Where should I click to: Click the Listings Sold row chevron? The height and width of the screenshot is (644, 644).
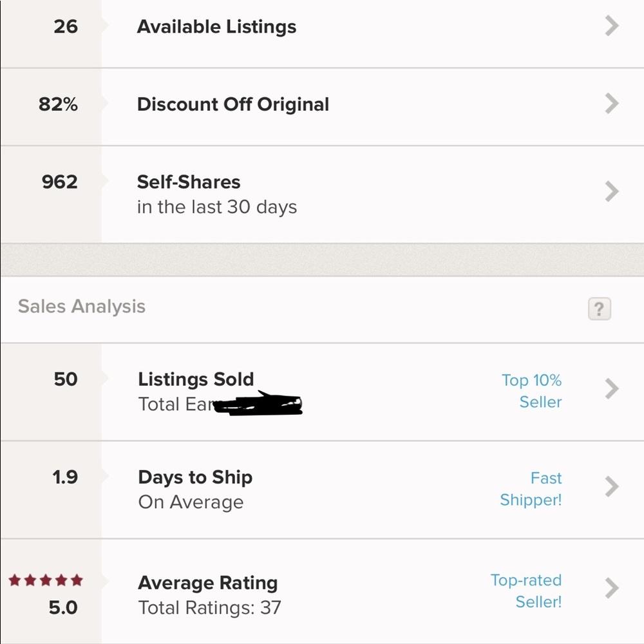click(612, 389)
